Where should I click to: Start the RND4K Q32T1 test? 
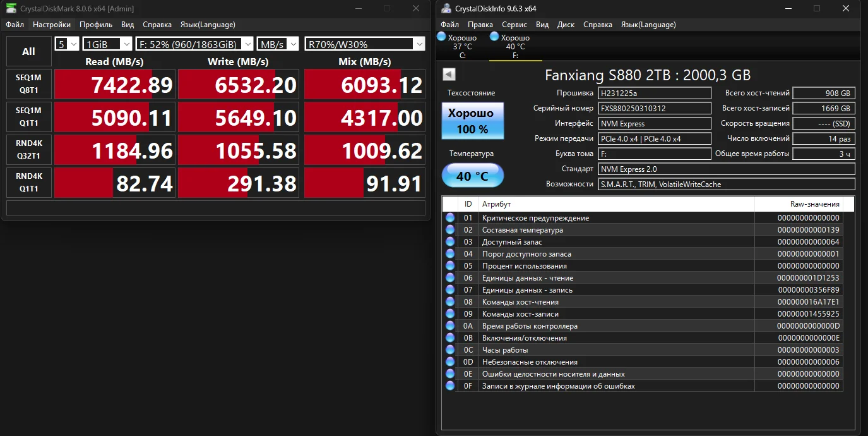pos(29,150)
